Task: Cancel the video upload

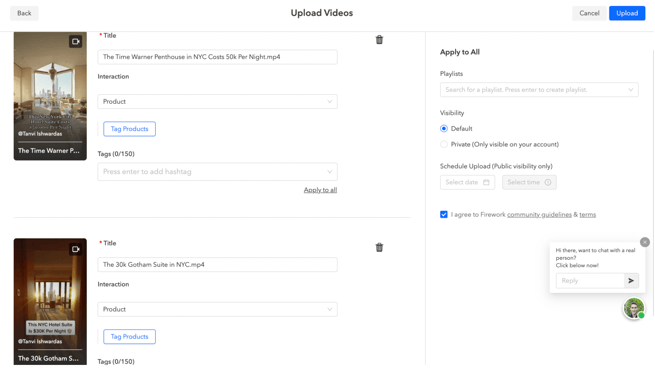Action: 589,13
